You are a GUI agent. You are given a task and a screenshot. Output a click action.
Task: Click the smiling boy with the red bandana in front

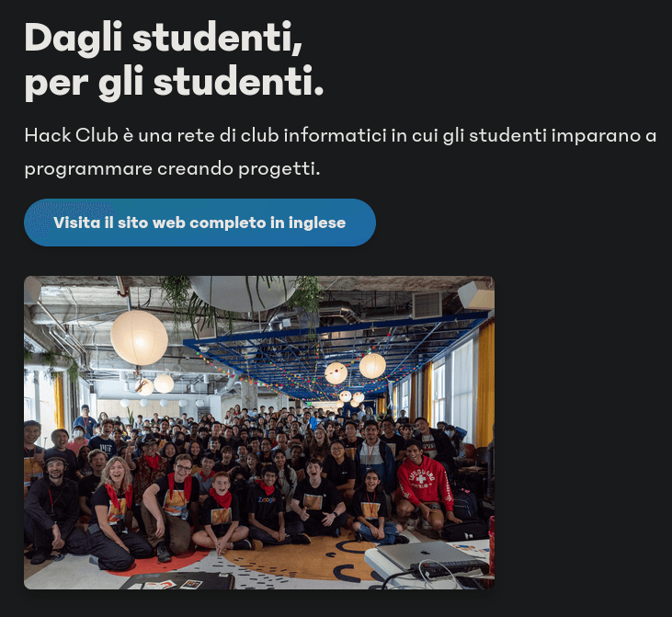pos(222,510)
